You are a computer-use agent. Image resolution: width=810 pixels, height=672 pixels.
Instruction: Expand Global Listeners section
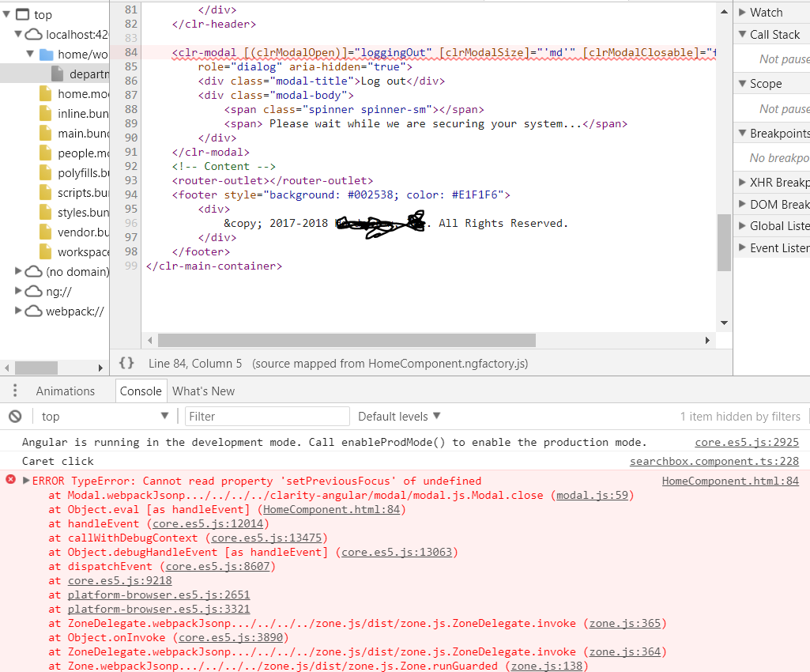742,225
